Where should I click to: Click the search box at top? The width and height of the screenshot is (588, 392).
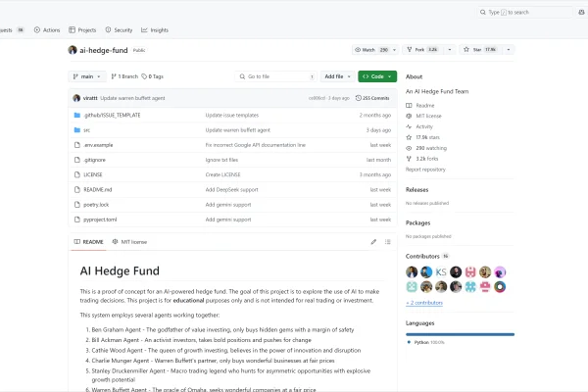(524, 13)
